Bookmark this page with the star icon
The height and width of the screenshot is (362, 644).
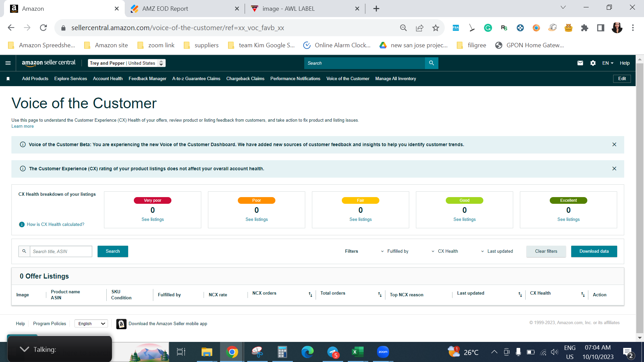click(435, 28)
